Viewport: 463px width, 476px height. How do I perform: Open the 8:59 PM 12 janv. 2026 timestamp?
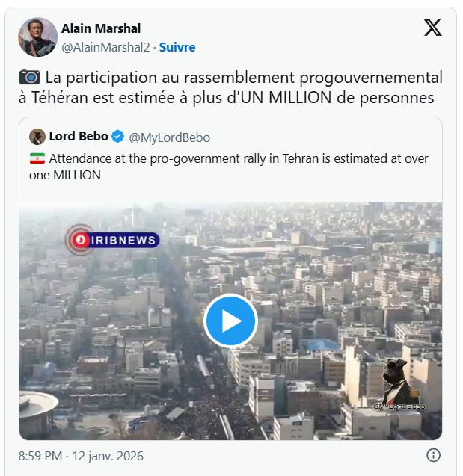click(81, 455)
